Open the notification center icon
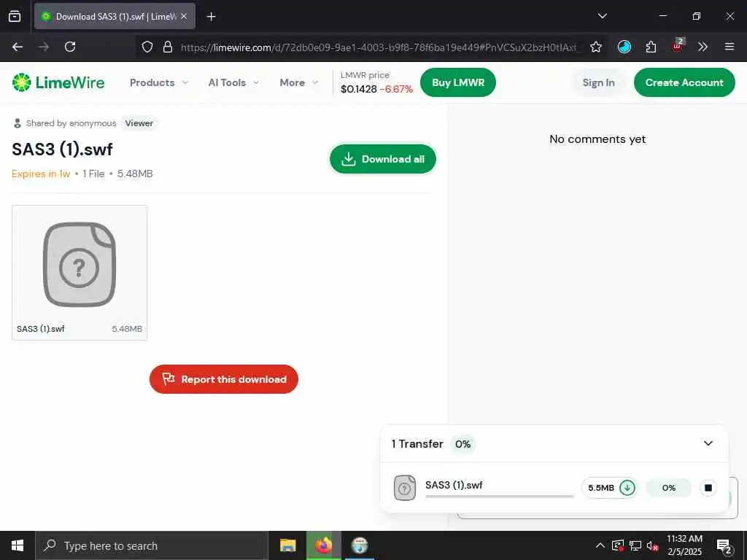Screen dimensions: 747x560 tap(724, 546)
